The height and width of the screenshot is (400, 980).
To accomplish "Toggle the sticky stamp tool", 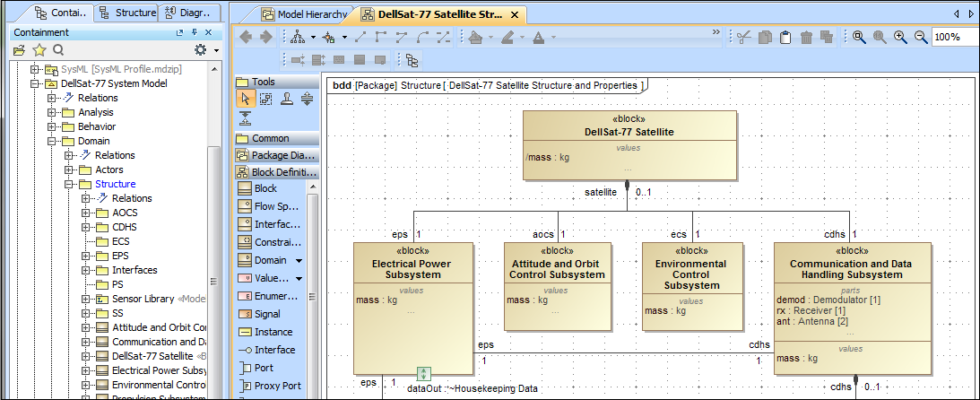I will pos(286,98).
